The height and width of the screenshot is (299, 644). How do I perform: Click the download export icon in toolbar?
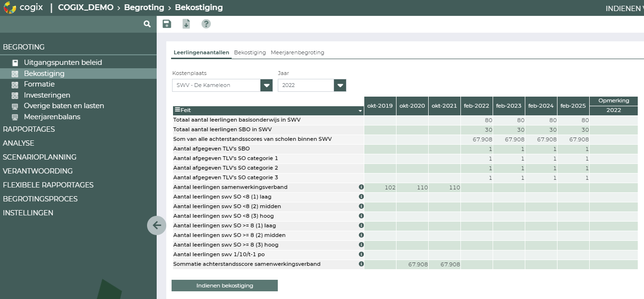(186, 24)
